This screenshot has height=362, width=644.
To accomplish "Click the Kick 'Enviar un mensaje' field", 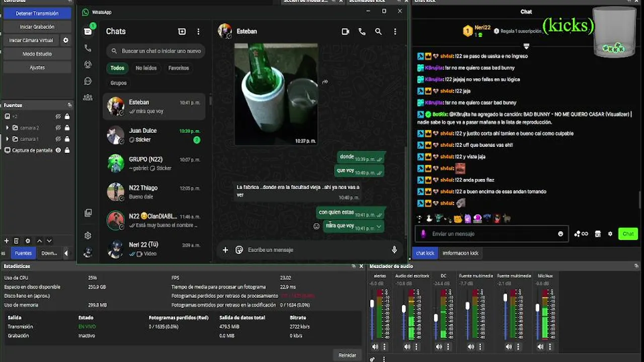I will point(492,234).
